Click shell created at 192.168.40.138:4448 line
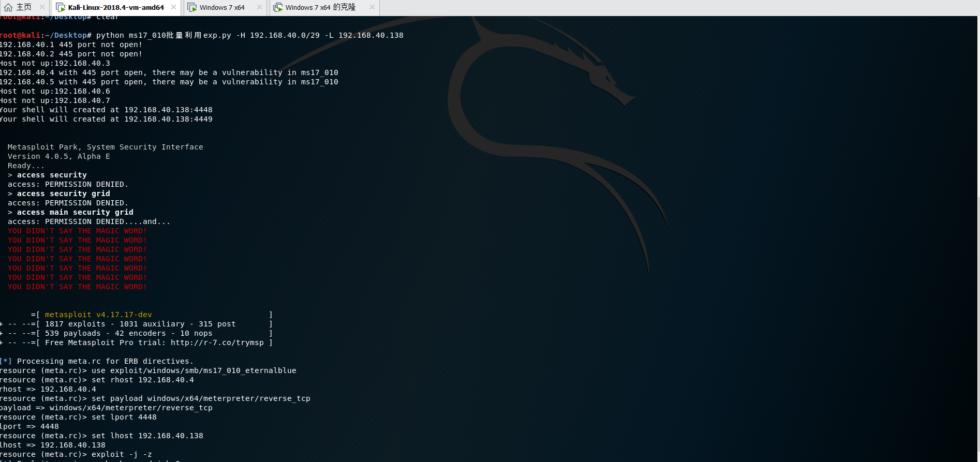The width and height of the screenshot is (980, 462). [x=106, y=110]
